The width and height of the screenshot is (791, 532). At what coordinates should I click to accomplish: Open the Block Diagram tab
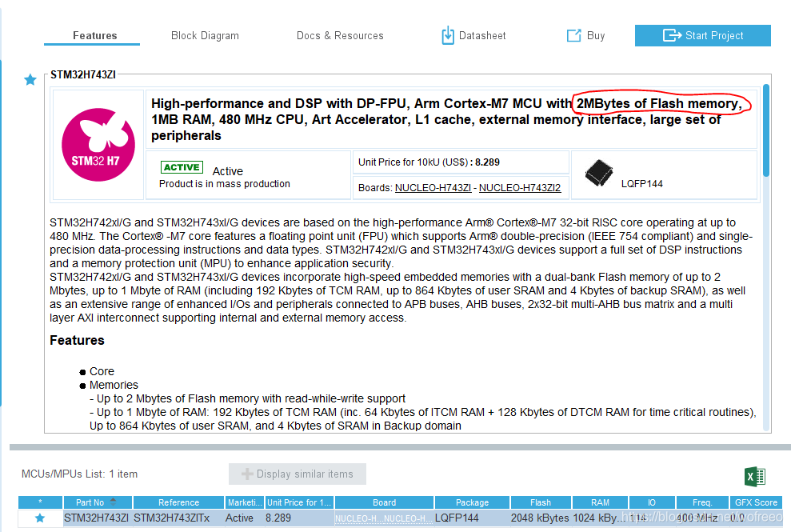click(x=205, y=35)
